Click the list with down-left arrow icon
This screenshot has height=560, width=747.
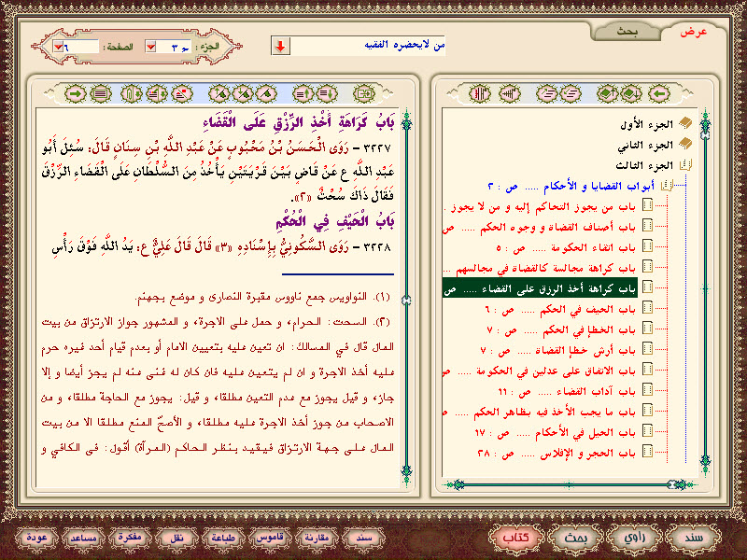[x=571, y=94]
